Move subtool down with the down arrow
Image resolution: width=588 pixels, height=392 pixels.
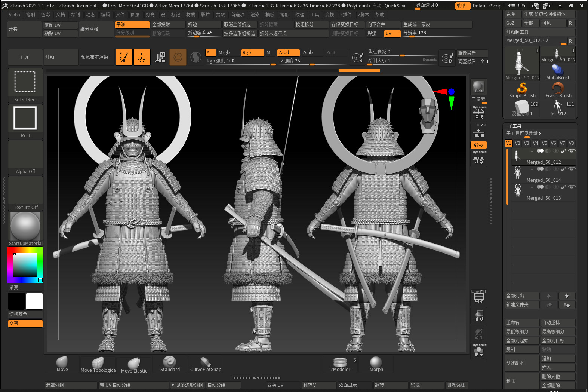567,296
